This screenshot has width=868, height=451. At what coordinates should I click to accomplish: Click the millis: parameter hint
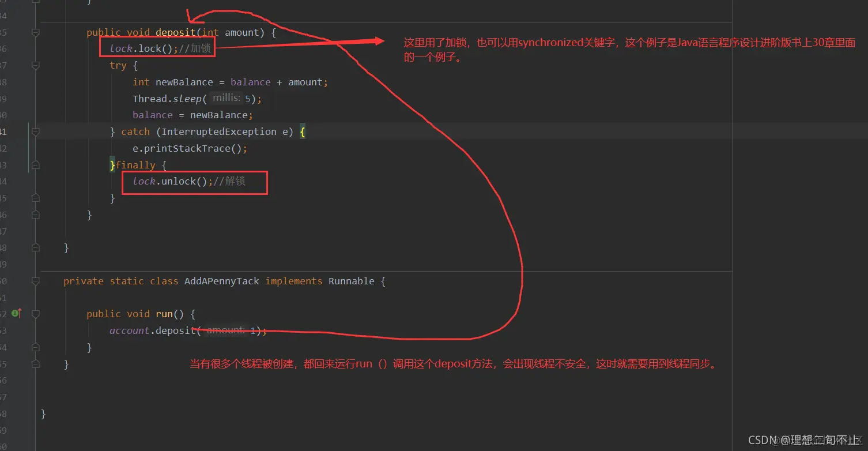(227, 98)
